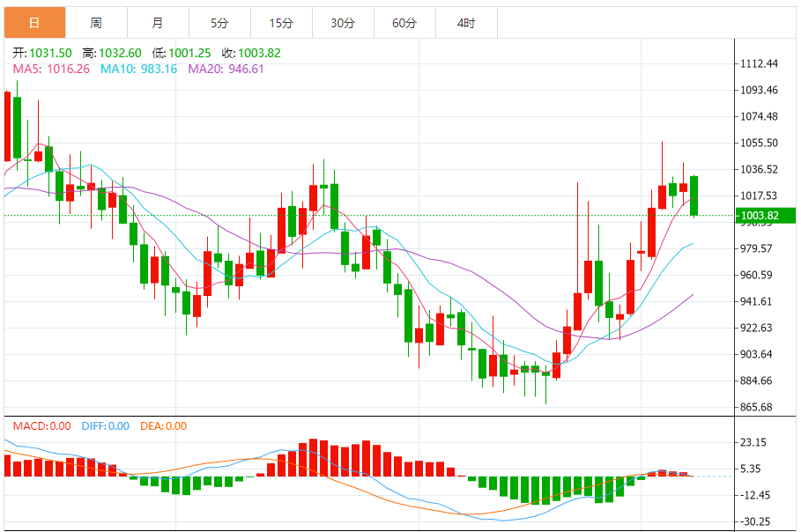801x532 pixels.
Task: Open the 60分 timeframe tab
Action: click(405, 23)
